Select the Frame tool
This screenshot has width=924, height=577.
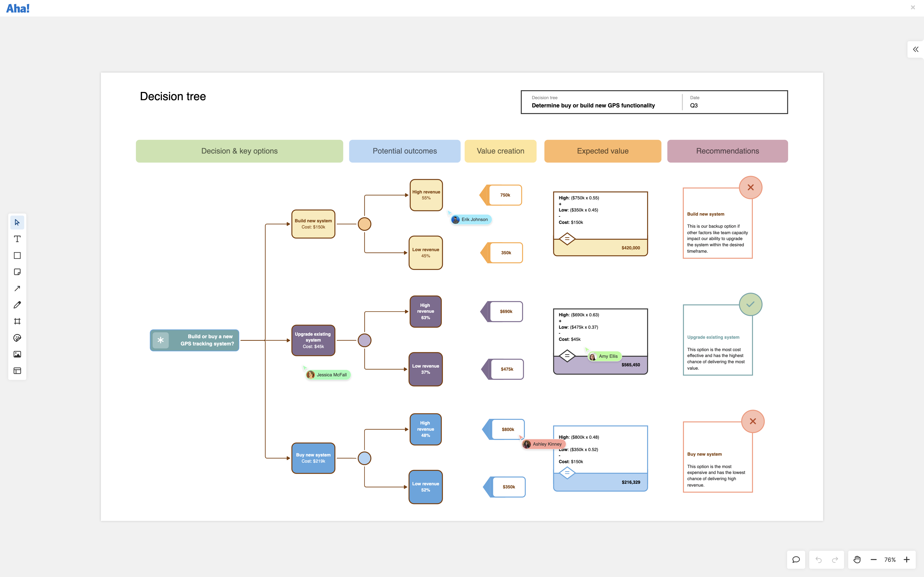17,321
